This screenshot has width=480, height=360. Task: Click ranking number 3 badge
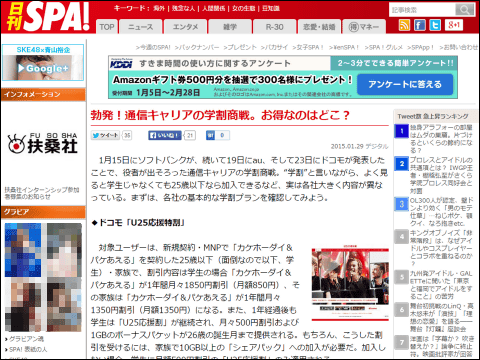click(x=402, y=204)
